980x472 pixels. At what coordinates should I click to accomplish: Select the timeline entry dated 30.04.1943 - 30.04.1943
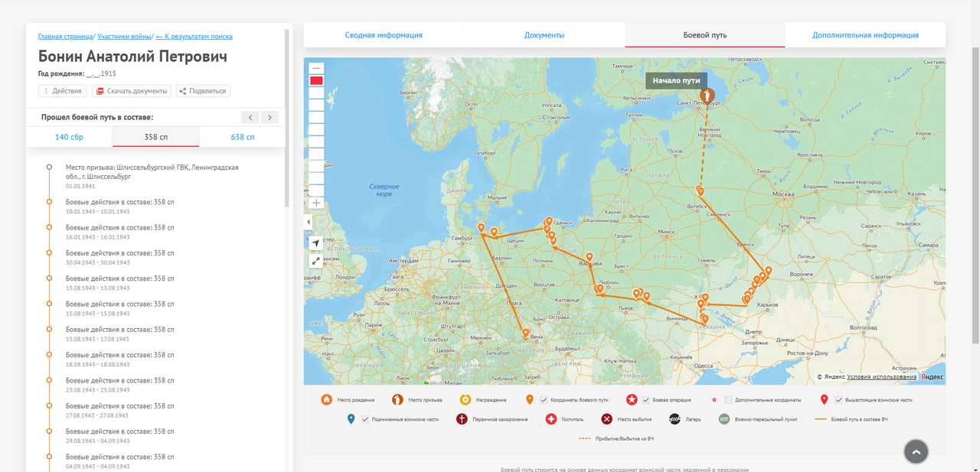click(119, 257)
